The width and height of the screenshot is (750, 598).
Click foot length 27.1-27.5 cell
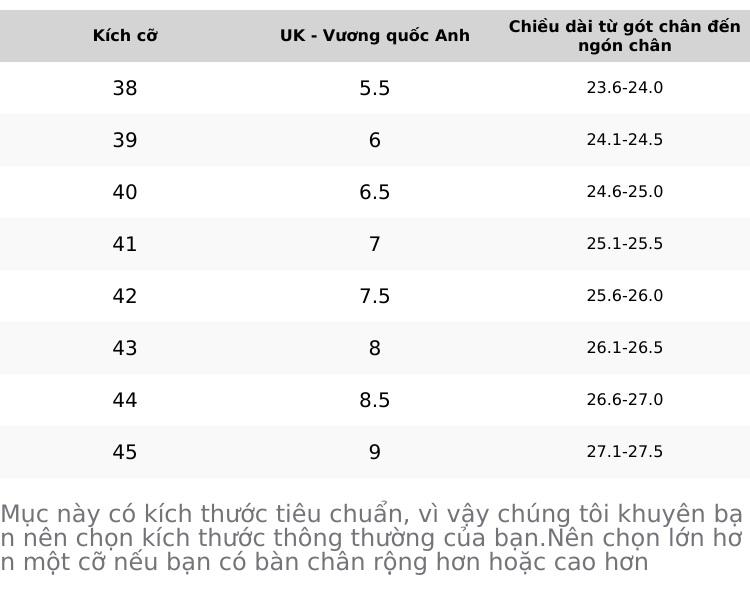(x=625, y=452)
